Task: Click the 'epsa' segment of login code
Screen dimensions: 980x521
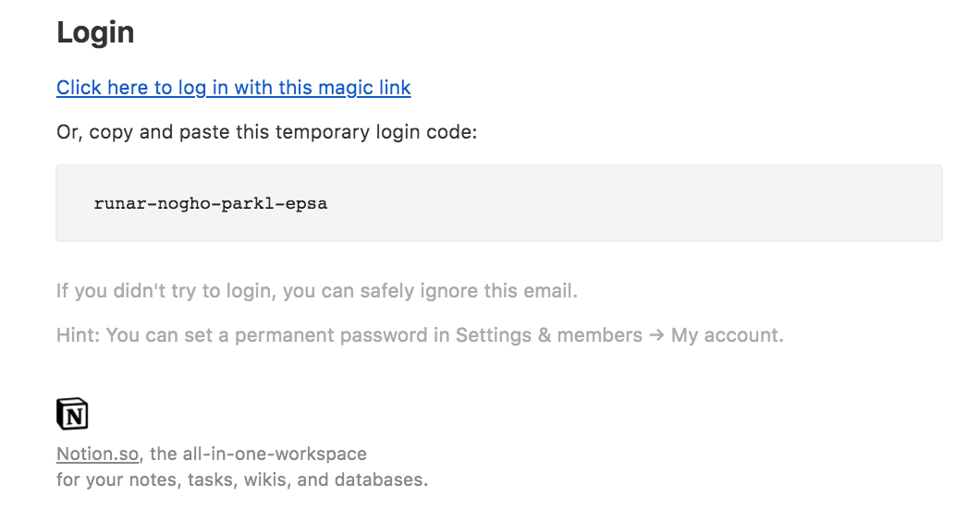Action: point(305,203)
